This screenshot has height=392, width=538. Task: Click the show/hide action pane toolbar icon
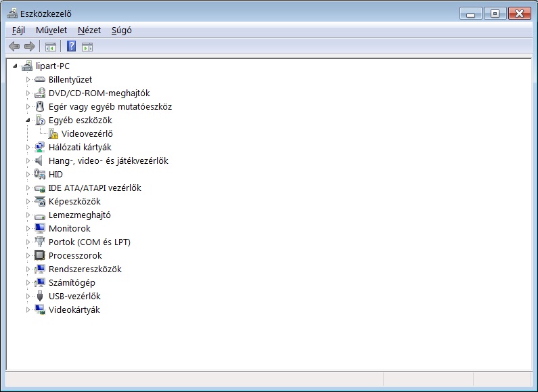(87, 47)
